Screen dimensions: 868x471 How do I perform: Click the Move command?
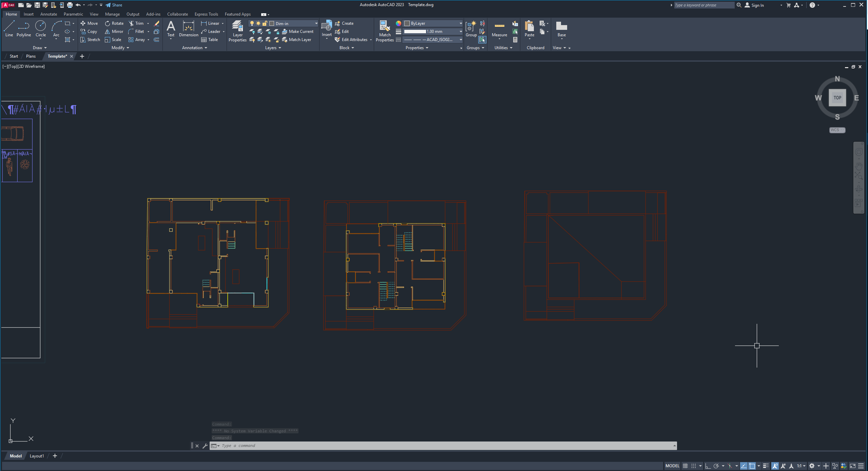point(89,23)
